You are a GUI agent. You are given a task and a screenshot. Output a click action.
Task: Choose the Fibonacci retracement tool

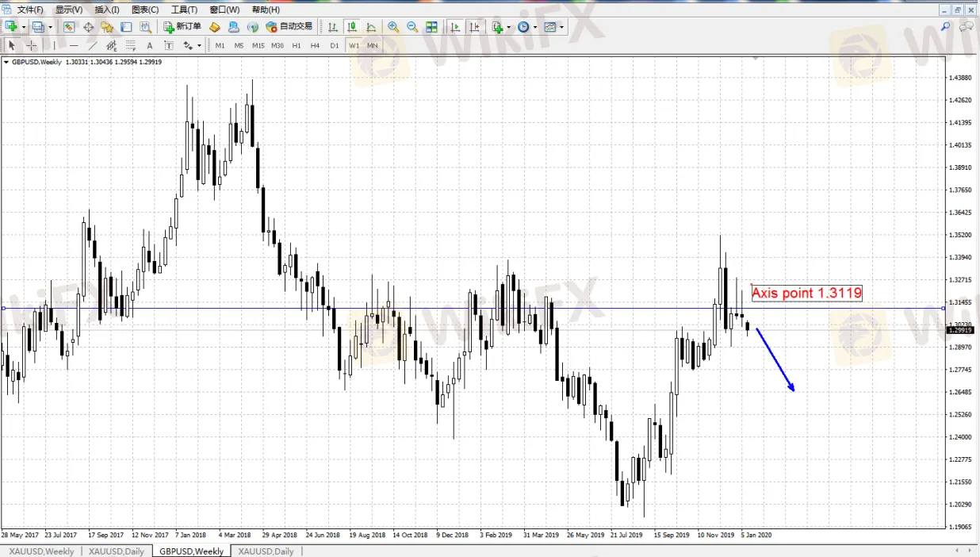coord(131,46)
